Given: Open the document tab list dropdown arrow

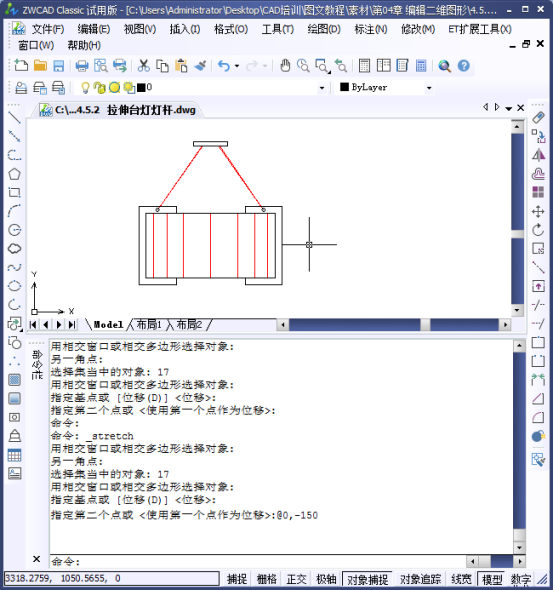Looking at the screenshot, I should [x=508, y=108].
